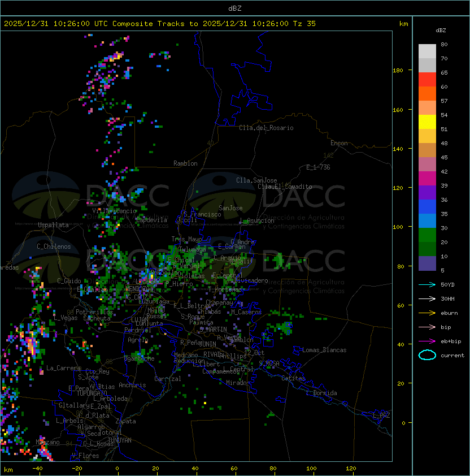Select the white 30HM arrow symbol
The height and width of the screenshot is (476, 470).
pyautogui.click(x=427, y=298)
